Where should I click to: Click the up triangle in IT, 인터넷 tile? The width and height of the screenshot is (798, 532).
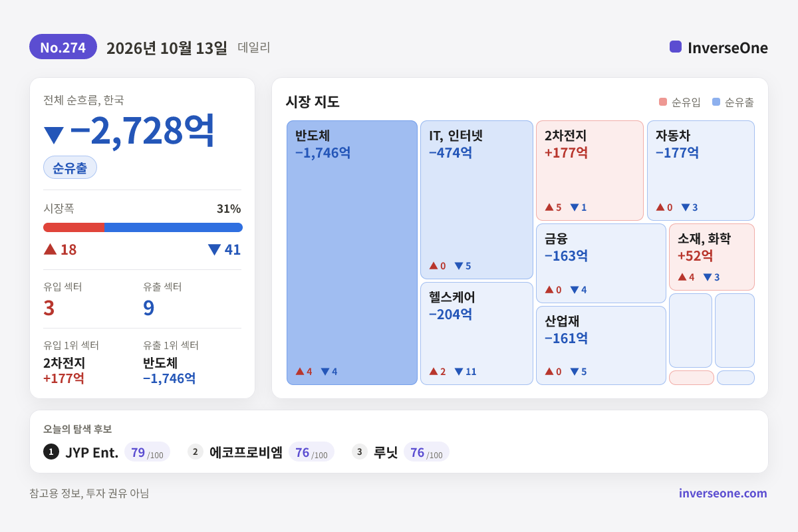(x=434, y=265)
